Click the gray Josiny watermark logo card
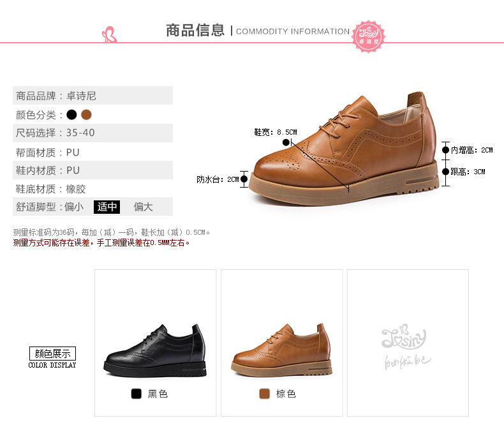 click(408, 343)
